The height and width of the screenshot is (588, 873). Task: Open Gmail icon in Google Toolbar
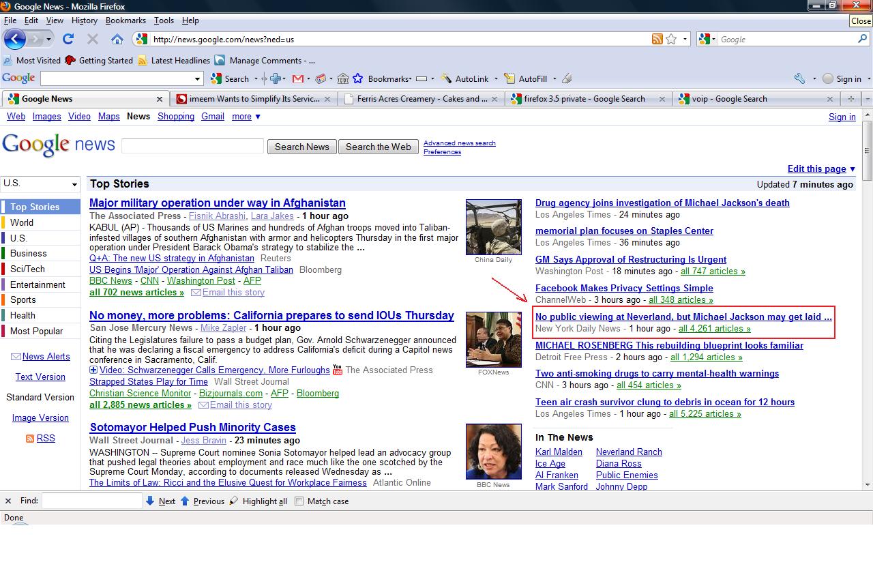(298, 78)
